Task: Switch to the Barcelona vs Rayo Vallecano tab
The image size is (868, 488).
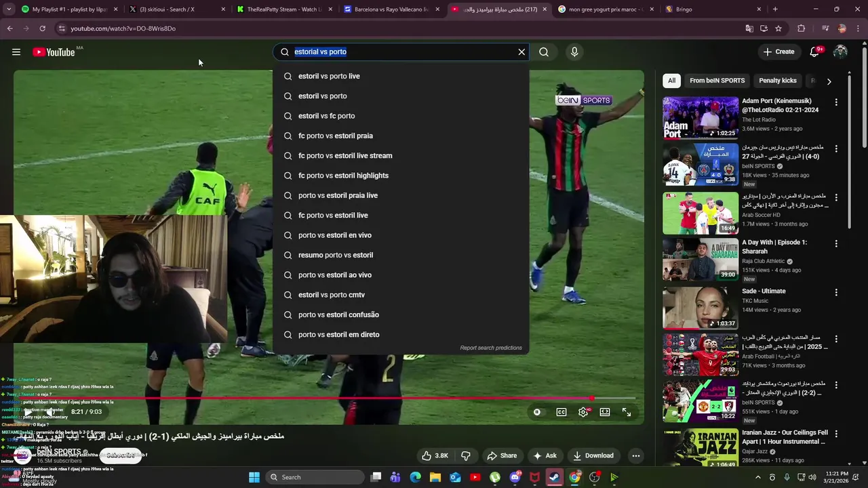Action: 391,9
